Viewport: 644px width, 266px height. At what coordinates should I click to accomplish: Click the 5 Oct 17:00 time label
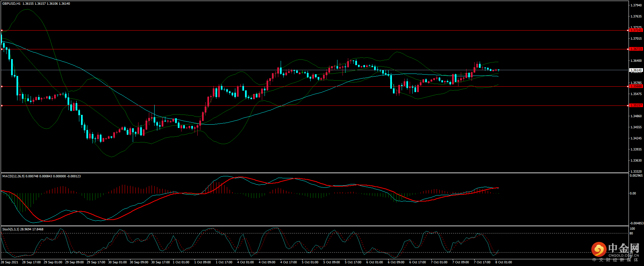pyautogui.click(x=353, y=262)
